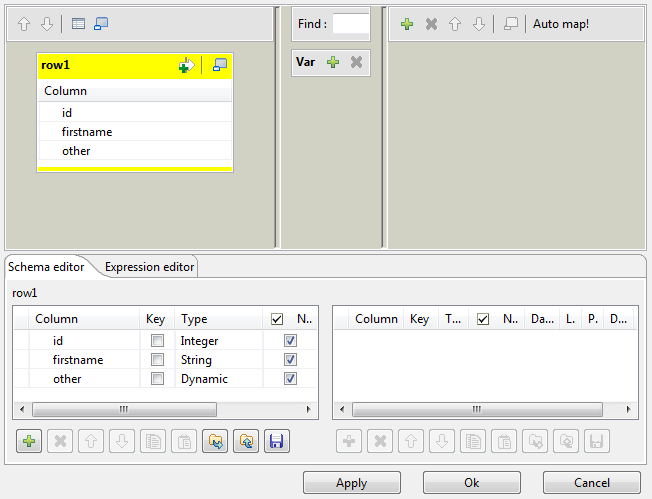Add a new output table
The width and height of the screenshot is (652, 499).
pos(407,23)
